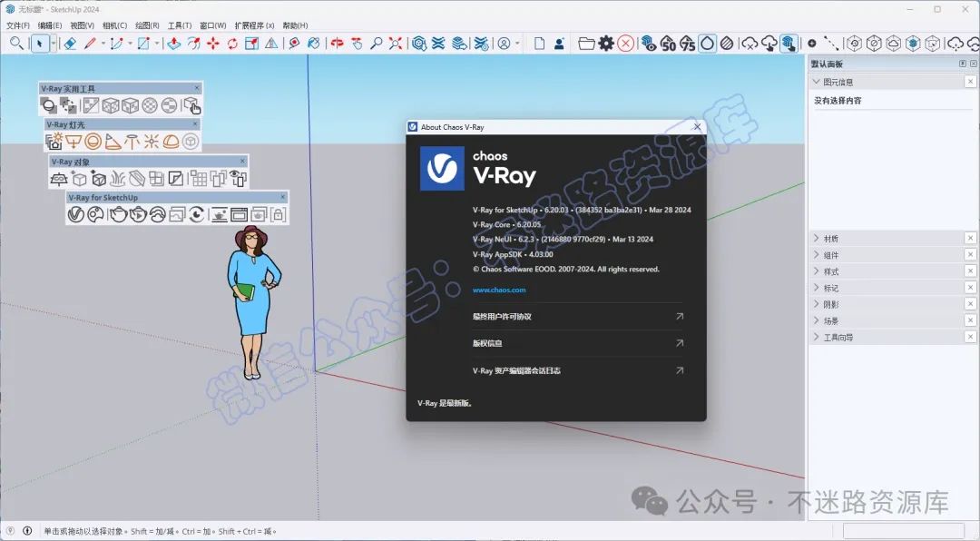Open the 视图(V) menu
The image size is (980, 541).
[x=82, y=25]
